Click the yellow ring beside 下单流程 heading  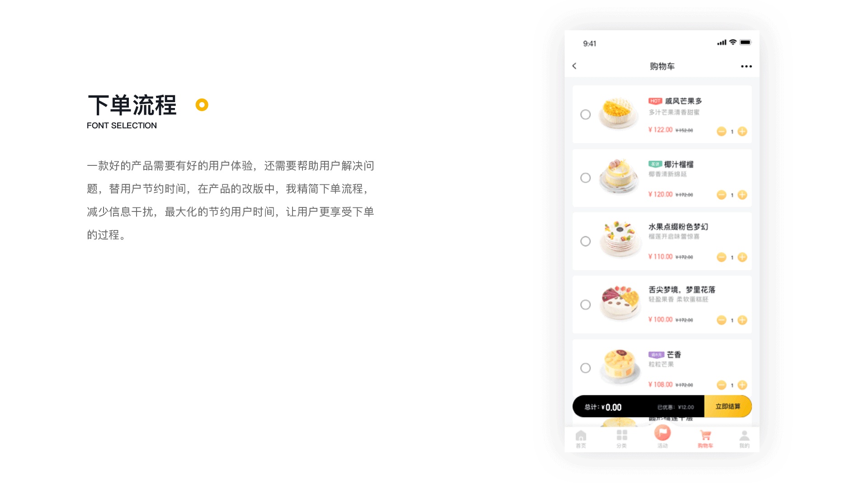pos(202,105)
